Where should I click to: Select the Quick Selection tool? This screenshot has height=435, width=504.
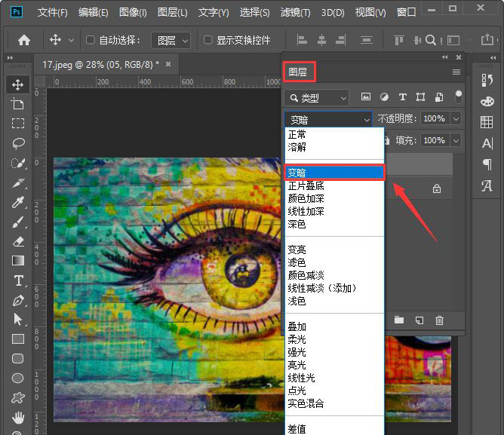coord(18,163)
